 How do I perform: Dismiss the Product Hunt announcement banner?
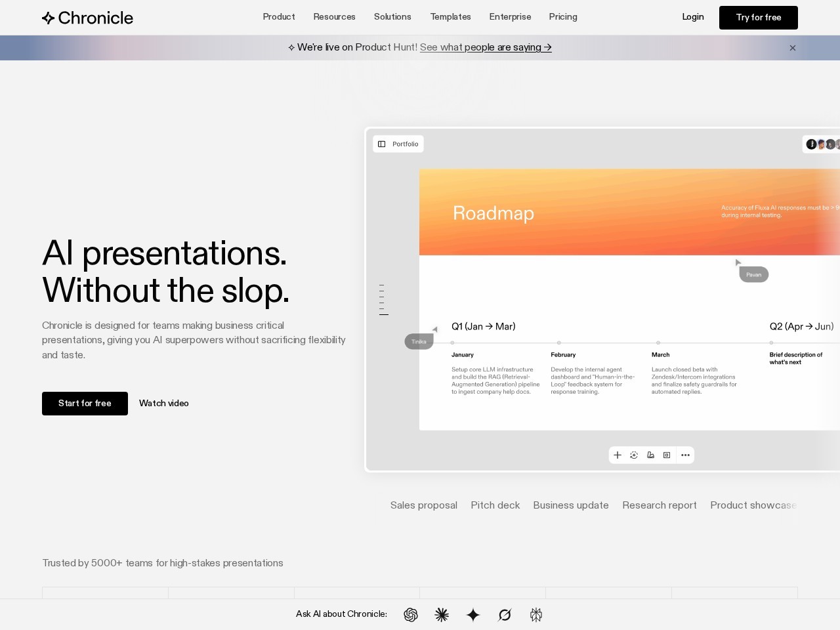click(793, 48)
